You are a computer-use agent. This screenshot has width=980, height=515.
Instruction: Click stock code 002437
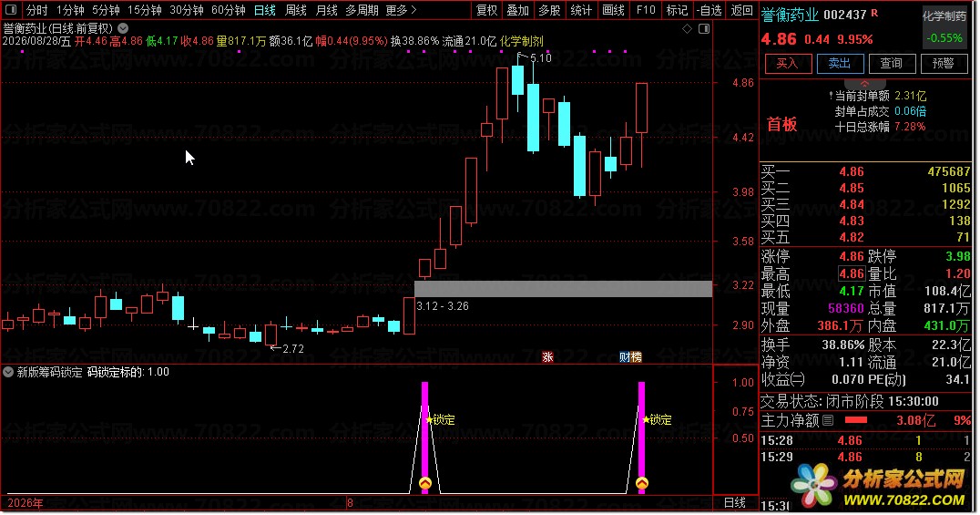(845, 15)
